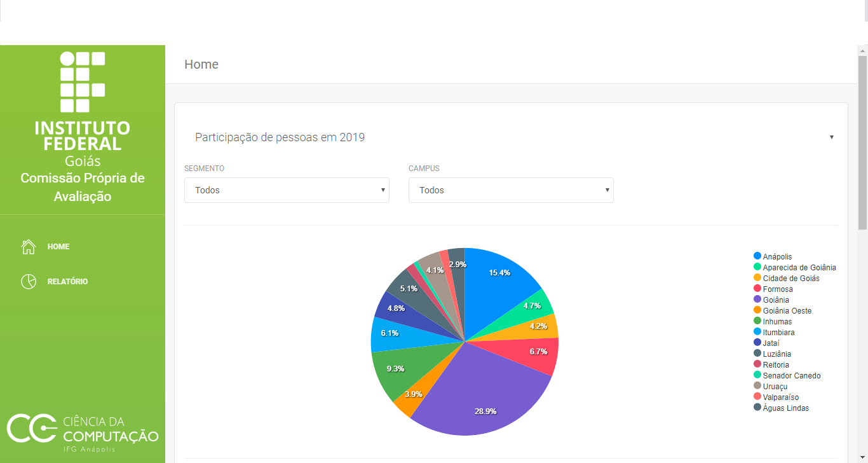Viewport: 868px width, 463px height.
Task: Toggle Goiânia legend entry
Action: [x=776, y=300]
